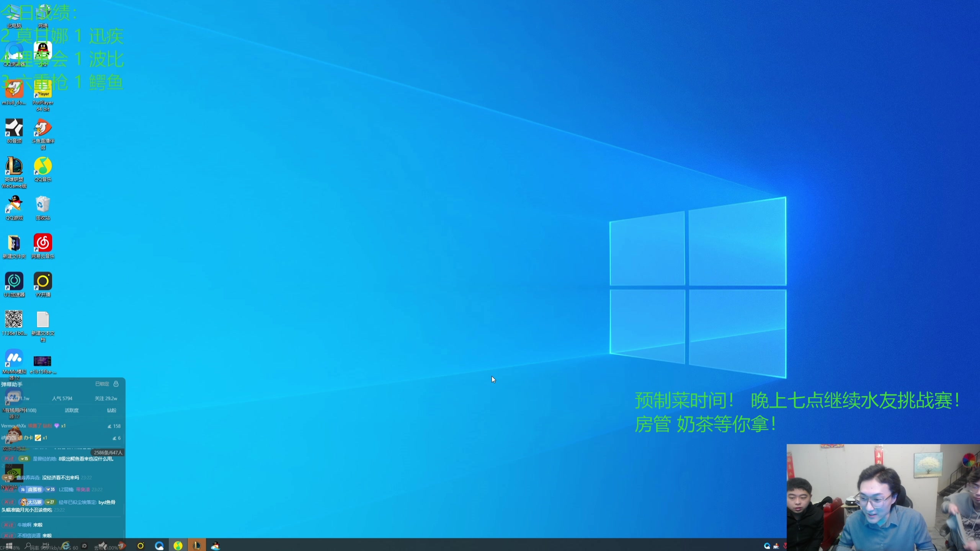980x551 pixels.
Task: Switch to the 在线用户(4108) tab
Action: coord(21,410)
